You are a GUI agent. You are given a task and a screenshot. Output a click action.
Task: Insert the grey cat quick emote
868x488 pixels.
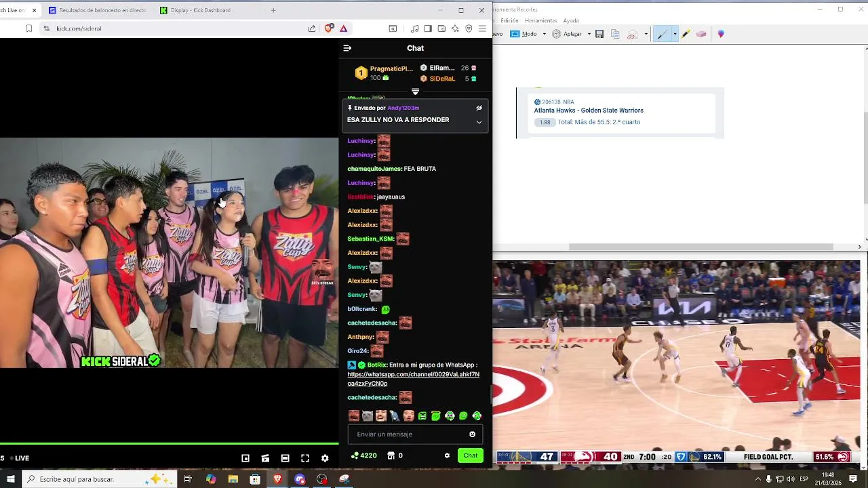pyautogui.click(x=367, y=415)
